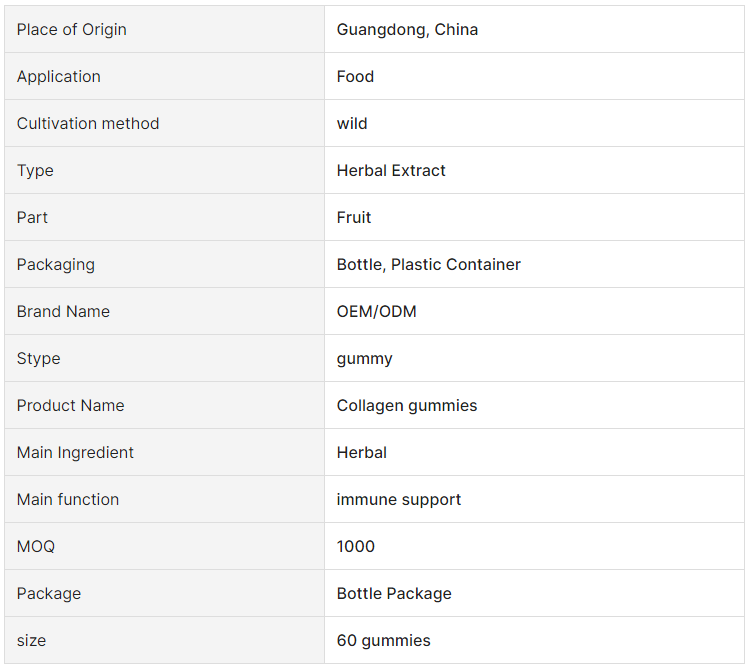The height and width of the screenshot is (669, 750).
Task: Select the 'Food' application value
Action: 355,77
